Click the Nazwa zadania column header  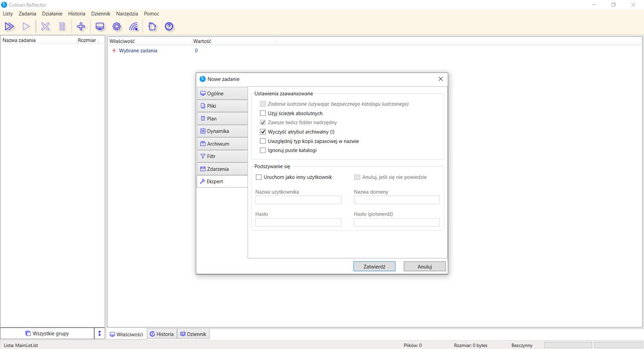tap(38, 40)
